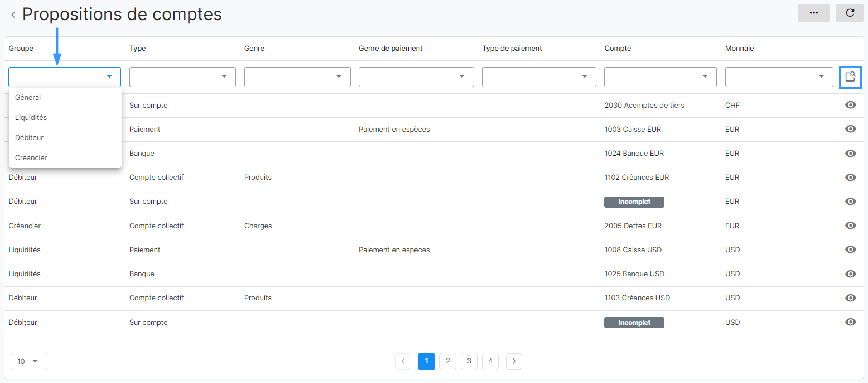The width and height of the screenshot is (868, 383).
Task: View details of 1003 Caisse EUR row
Action: tap(850, 129)
